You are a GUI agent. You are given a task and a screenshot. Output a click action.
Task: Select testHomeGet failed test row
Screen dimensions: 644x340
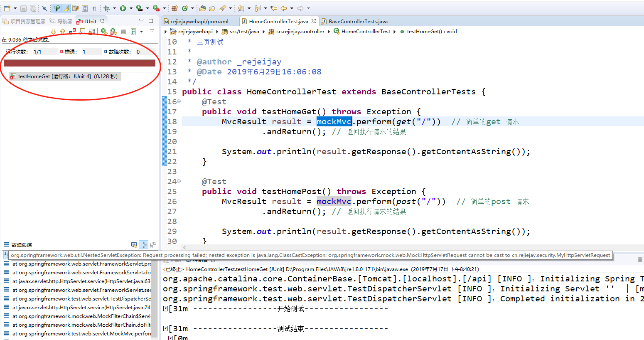click(65, 76)
